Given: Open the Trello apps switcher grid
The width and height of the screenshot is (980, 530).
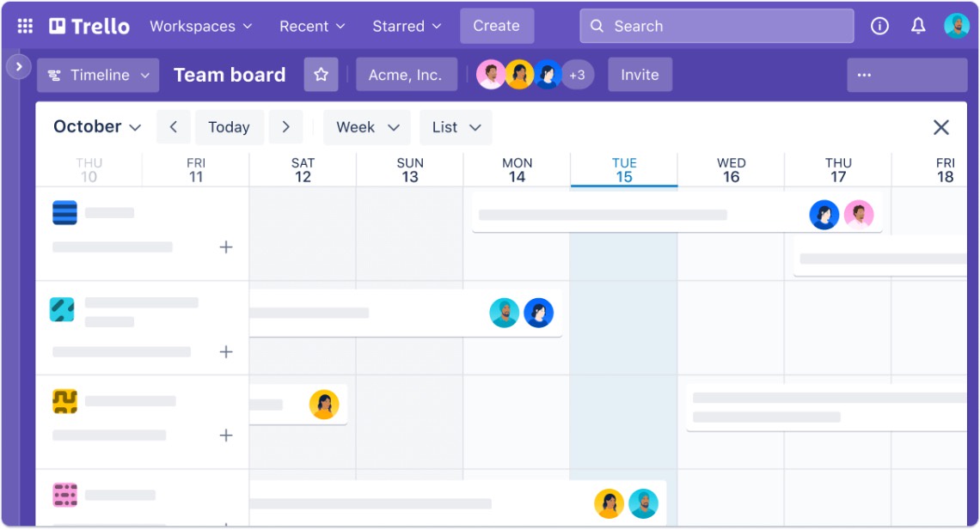Looking at the screenshot, I should point(24,26).
